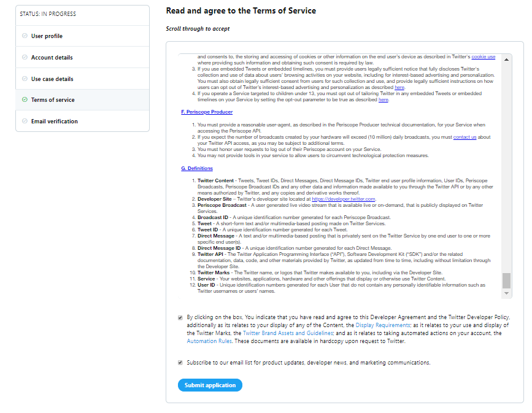Screen dimensions: 532x413
Task: Click the contact us link
Action: [465, 137]
